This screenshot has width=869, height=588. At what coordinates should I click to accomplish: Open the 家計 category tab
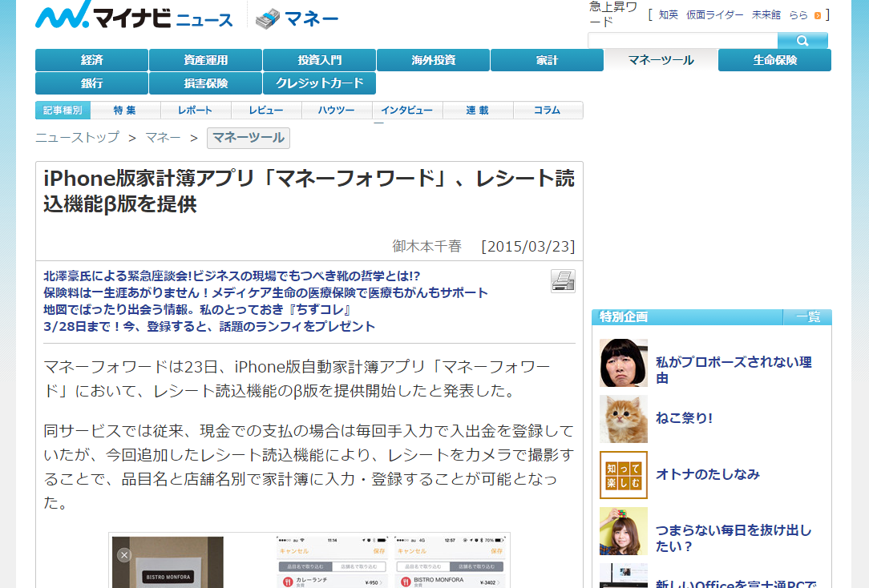pyautogui.click(x=547, y=60)
